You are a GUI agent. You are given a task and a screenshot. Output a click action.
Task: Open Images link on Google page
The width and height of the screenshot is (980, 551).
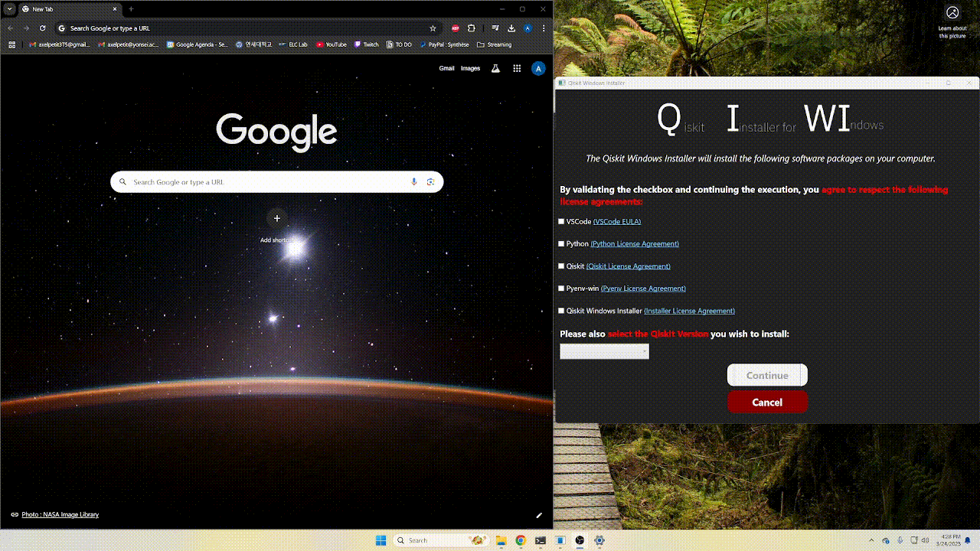470,68
